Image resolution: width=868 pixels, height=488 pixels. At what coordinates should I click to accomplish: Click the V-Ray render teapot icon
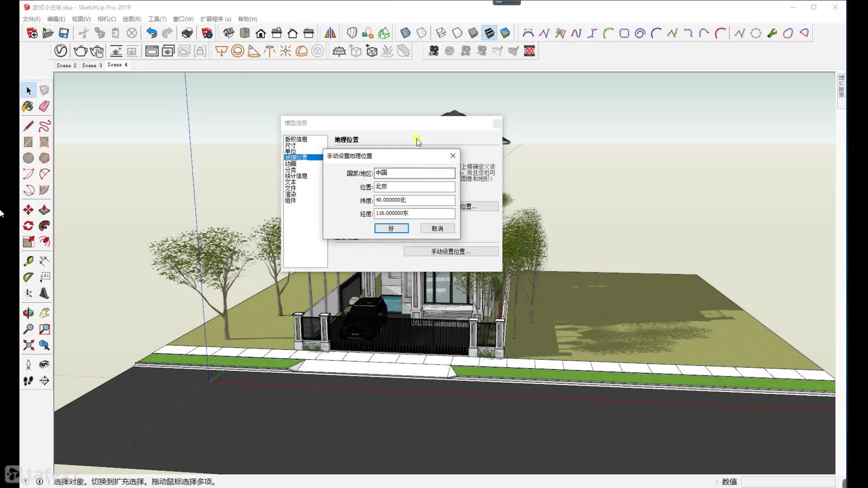(80, 51)
